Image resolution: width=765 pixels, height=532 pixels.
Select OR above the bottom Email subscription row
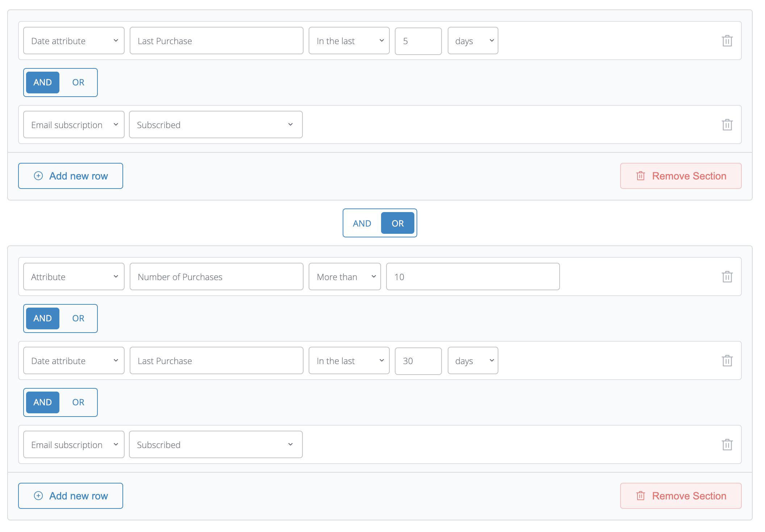click(x=78, y=402)
